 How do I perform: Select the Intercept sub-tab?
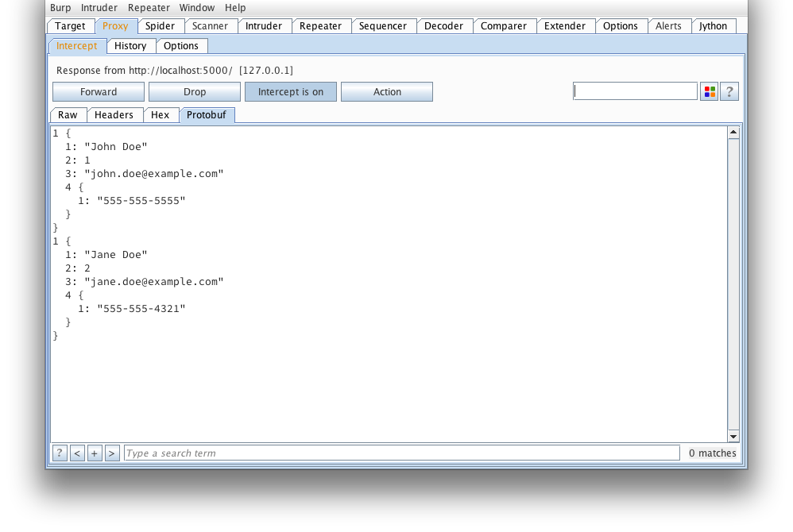[x=77, y=46]
